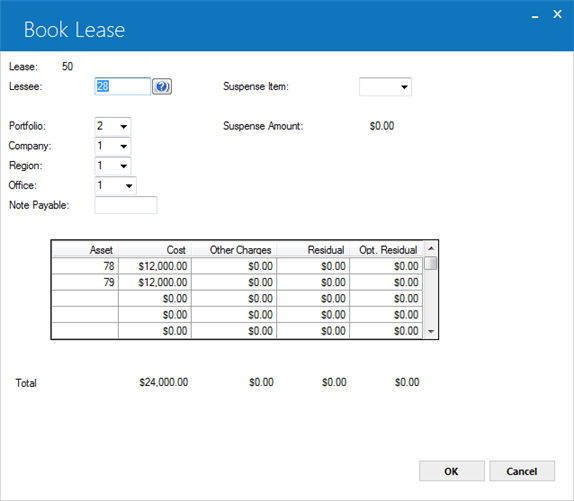Click the asset table scroll up arrow
This screenshot has height=501, width=574.
point(431,248)
